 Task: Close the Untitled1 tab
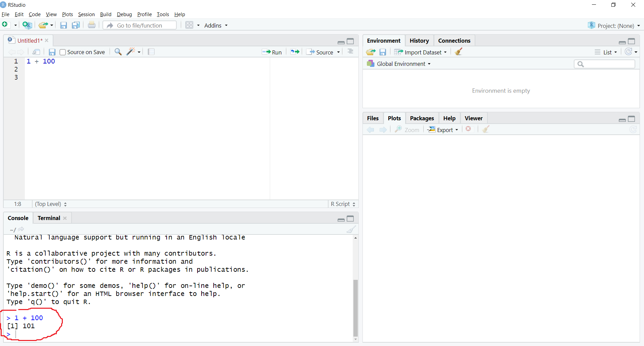47,40
